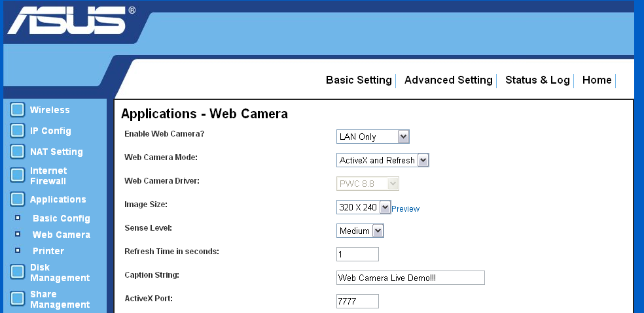
Task: Click the Internet Firewall sidebar icon
Action: (x=18, y=176)
